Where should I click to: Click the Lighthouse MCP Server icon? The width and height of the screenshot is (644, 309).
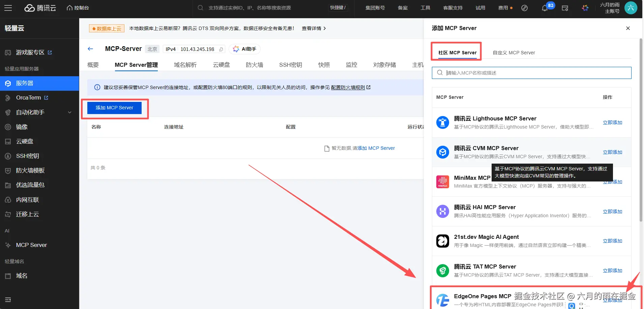[442, 122]
